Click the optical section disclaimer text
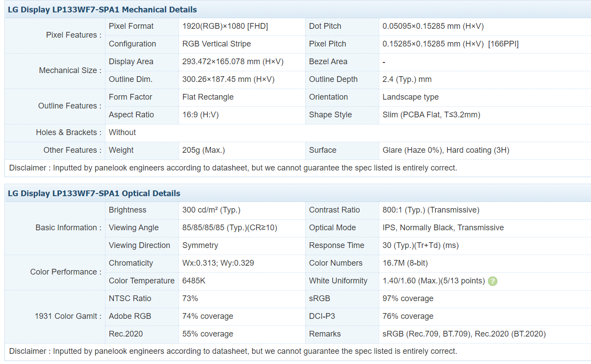The height and width of the screenshot is (364, 591). click(x=233, y=351)
